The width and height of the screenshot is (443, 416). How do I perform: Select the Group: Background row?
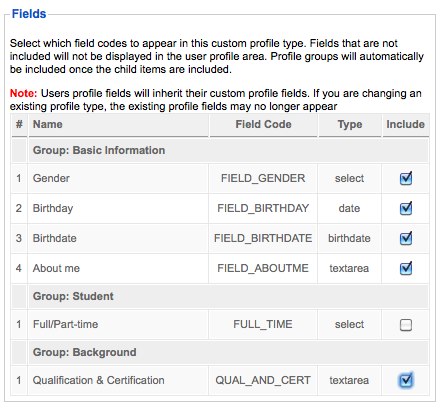pyautogui.click(x=220, y=352)
